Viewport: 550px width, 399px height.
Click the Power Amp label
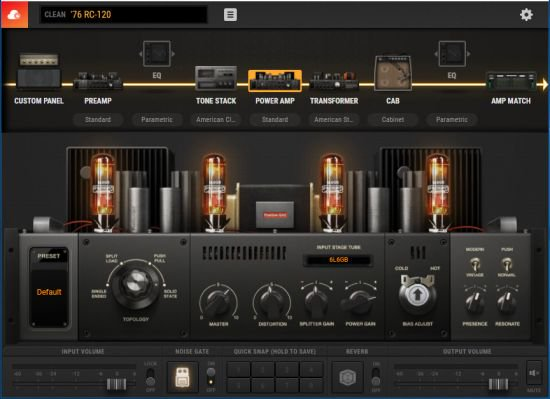(x=275, y=101)
